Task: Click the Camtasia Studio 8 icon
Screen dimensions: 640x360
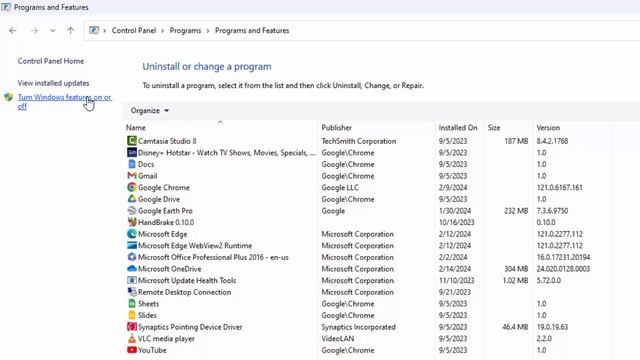Action: 131,141
